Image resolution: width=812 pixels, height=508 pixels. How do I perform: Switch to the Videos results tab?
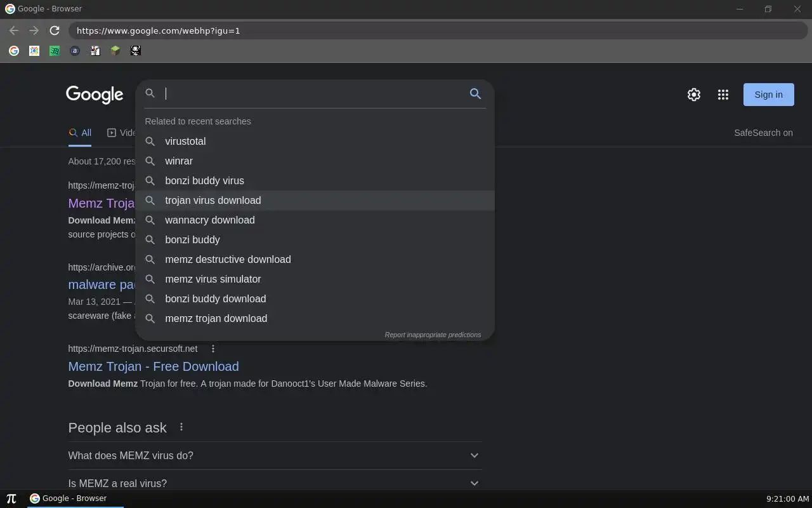pos(122,133)
